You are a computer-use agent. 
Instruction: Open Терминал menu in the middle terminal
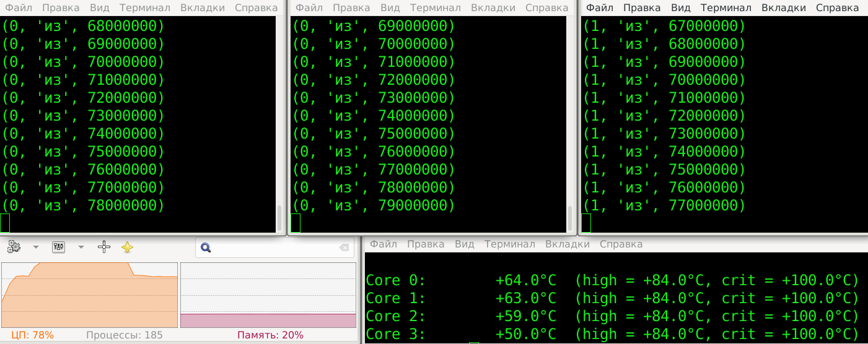coord(436,8)
